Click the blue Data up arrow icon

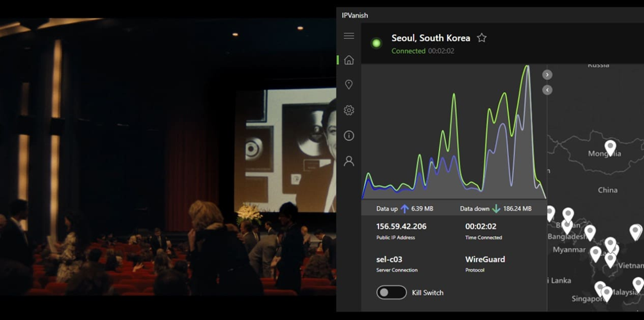tap(404, 209)
